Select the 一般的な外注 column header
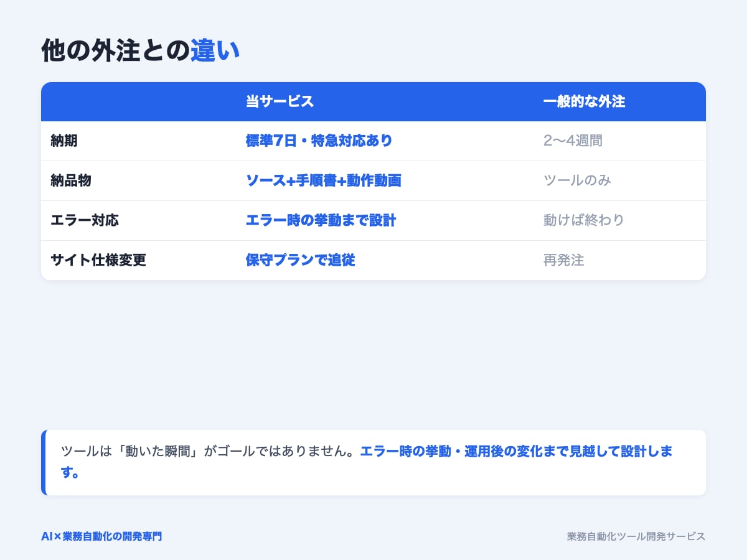This screenshot has height=560, width=747. [584, 102]
